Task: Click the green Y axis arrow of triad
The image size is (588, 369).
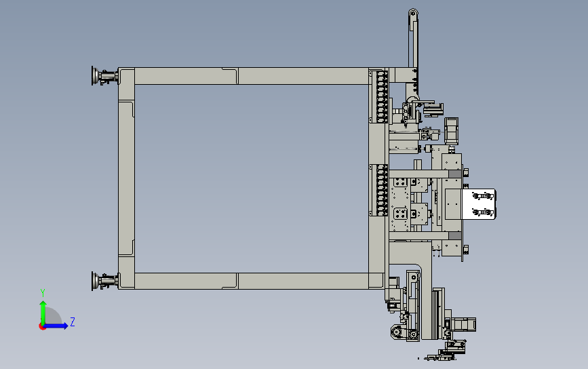Action: [x=43, y=312]
